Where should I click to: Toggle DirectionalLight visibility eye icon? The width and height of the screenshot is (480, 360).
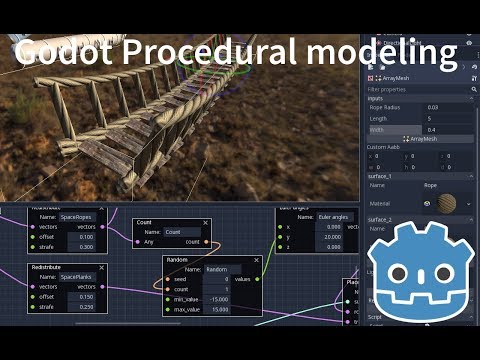pyautogui.click(x=469, y=43)
